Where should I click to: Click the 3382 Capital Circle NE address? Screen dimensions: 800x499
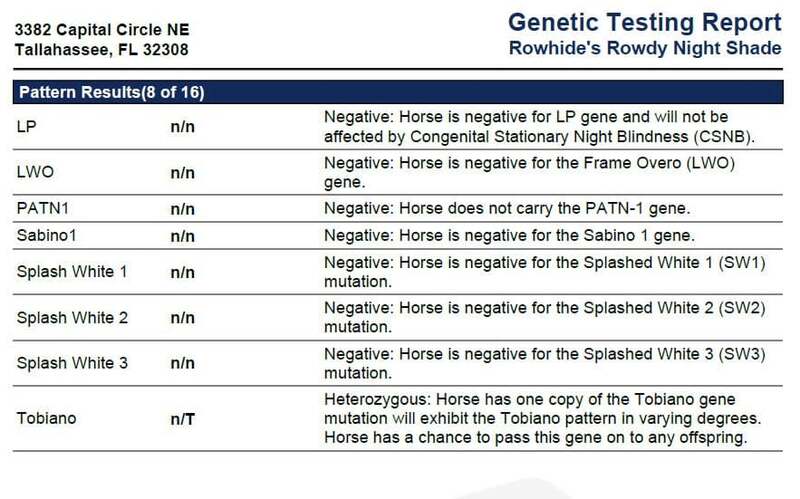[x=102, y=30]
